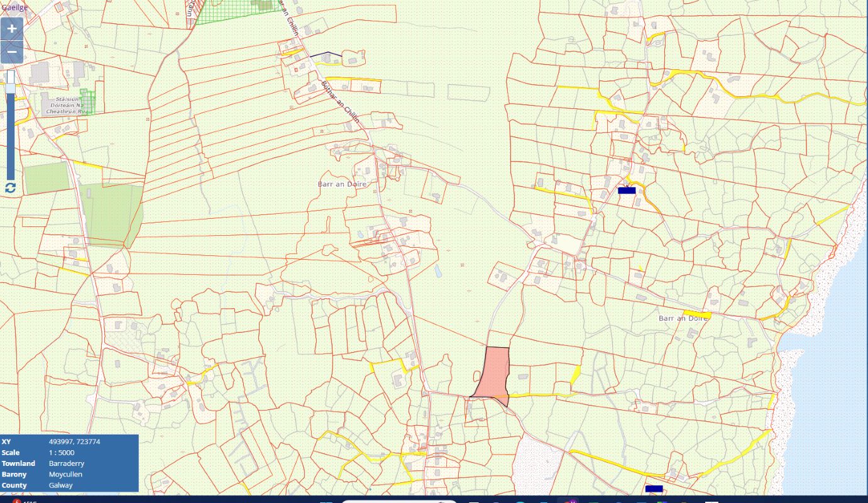Image resolution: width=868 pixels, height=503 pixels.
Task: Click the eastern Barr an Doire label
Action: [x=683, y=318]
